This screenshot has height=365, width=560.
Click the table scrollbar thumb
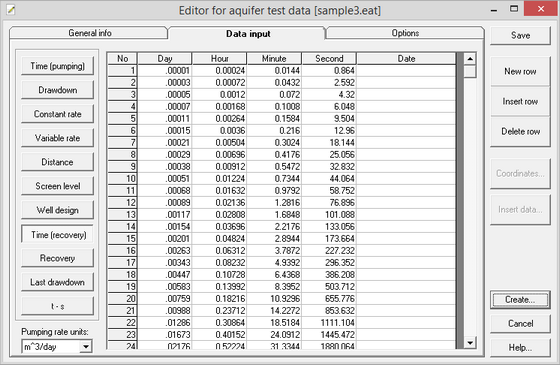coord(470,71)
